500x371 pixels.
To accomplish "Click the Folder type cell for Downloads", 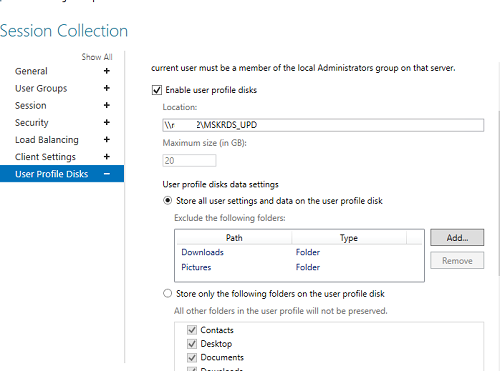I will point(308,252).
